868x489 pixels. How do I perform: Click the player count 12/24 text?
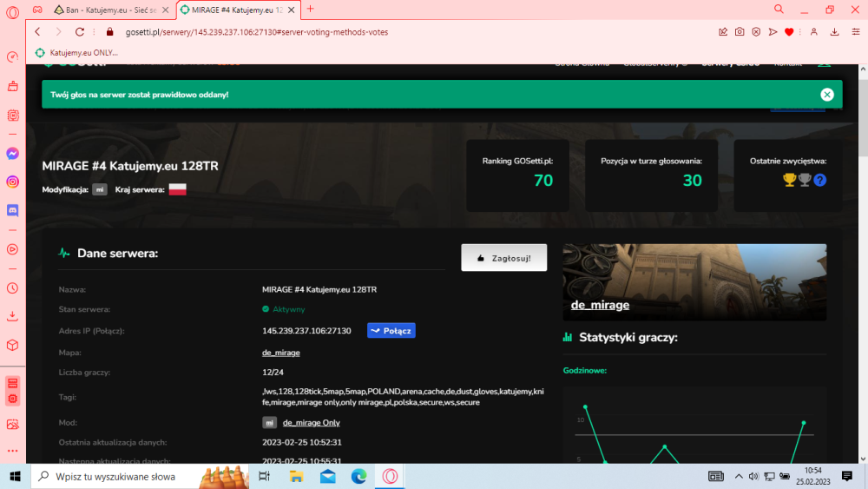pos(273,372)
